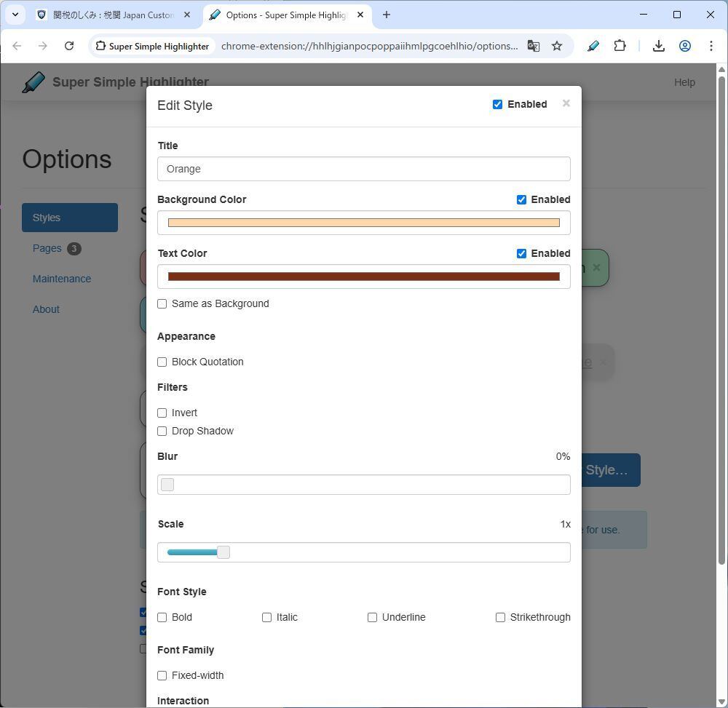Close the Edit Style dialog
Image resolution: width=728 pixels, height=708 pixels.
pos(566,103)
